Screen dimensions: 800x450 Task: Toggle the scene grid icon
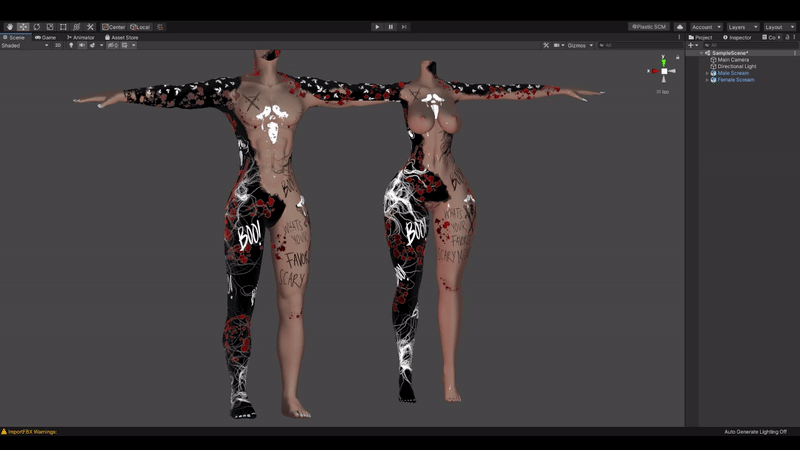125,45
